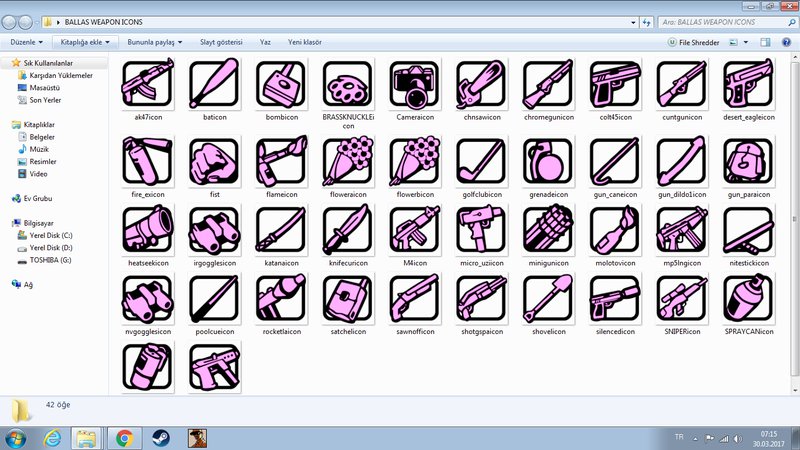Image resolution: width=800 pixels, height=450 pixels.
Task: Select the chromegunicon shotgun image
Action: coord(548,84)
